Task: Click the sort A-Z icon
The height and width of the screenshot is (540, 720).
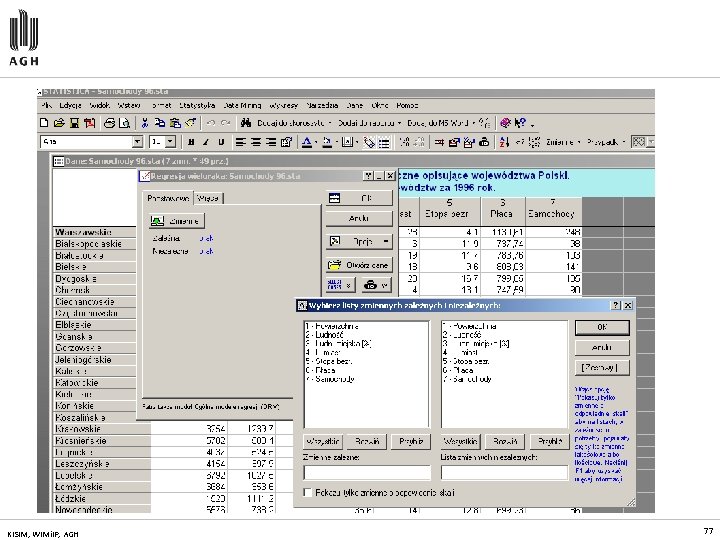Action: point(504,142)
